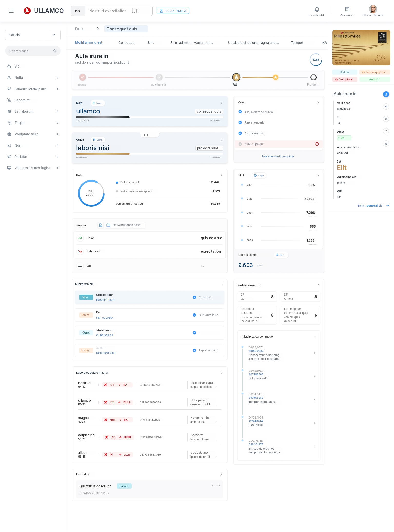394x532 pixels.
Task: Click the Reprehenderit voluptate link
Action: pyautogui.click(x=278, y=156)
